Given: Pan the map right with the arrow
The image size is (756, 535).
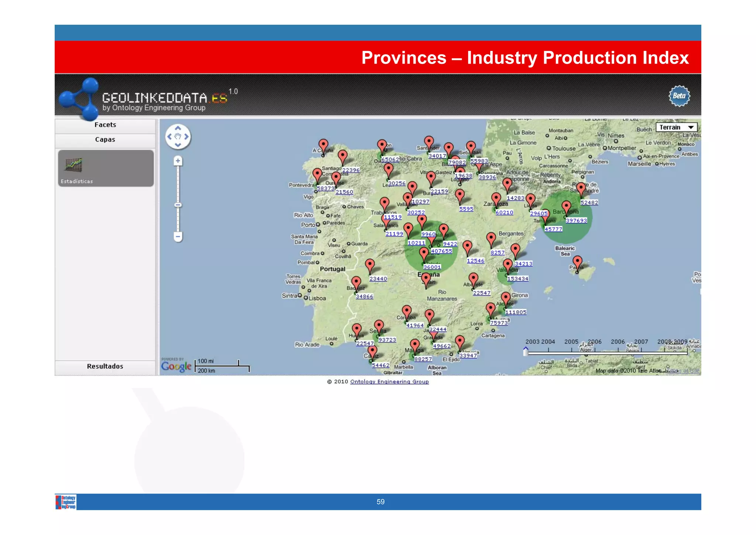Looking at the screenshot, I should click(x=186, y=136).
